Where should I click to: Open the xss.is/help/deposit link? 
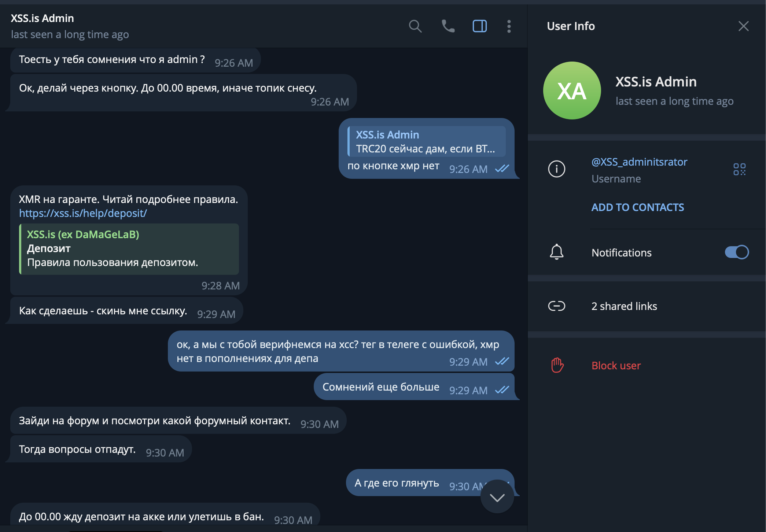(83, 213)
